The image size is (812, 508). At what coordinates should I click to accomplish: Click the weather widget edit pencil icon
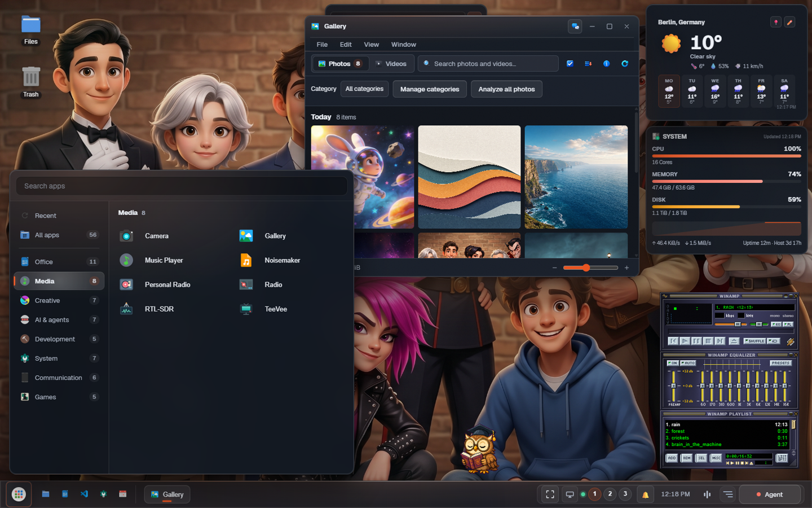(790, 22)
